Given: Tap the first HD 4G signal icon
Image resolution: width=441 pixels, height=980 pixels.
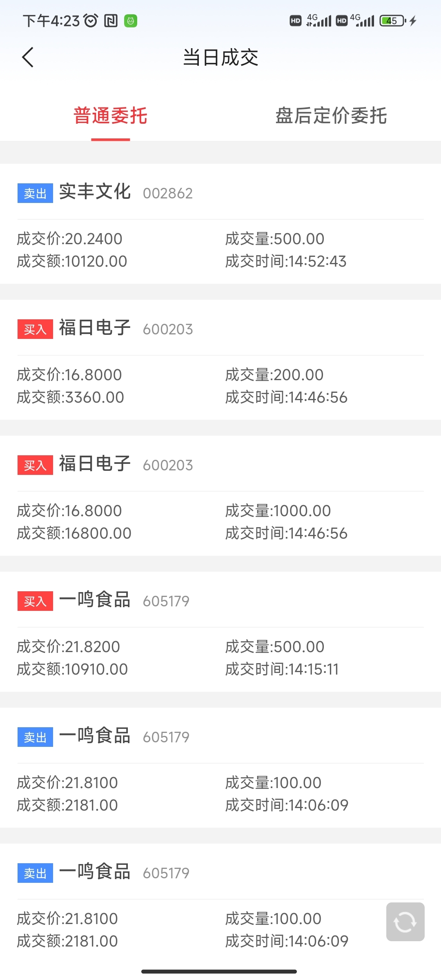Looking at the screenshot, I should pyautogui.click(x=310, y=20).
